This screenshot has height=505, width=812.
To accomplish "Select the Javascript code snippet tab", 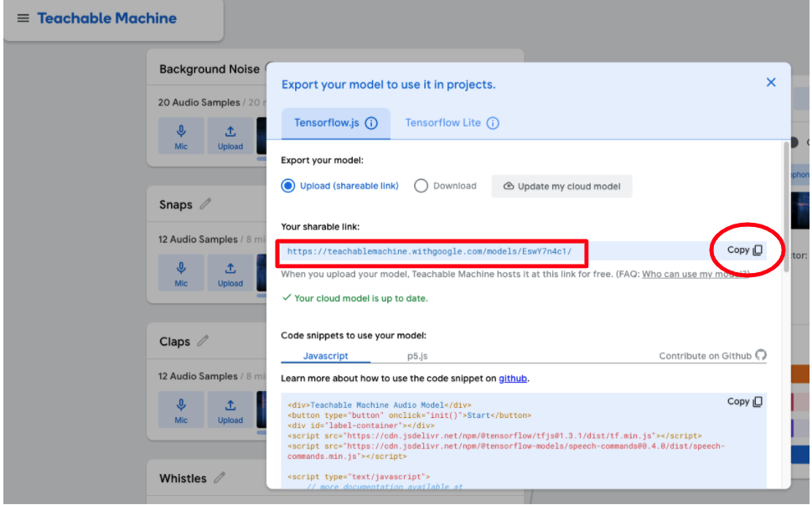I will (325, 356).
